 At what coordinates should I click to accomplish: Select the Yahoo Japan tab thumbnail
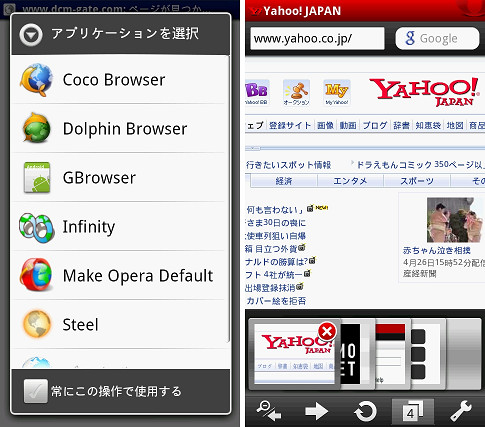(x=294, y=355)
